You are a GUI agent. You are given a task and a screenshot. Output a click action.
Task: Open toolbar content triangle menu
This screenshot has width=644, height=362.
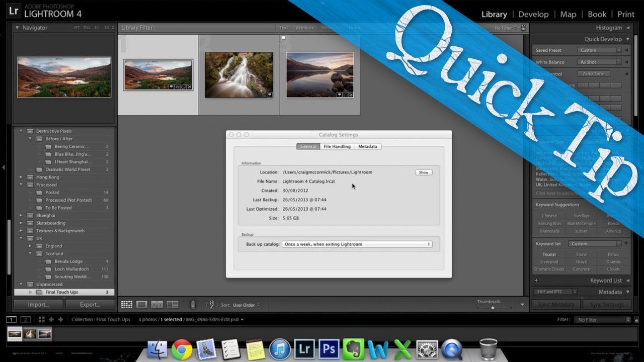[x=522, y=305]
